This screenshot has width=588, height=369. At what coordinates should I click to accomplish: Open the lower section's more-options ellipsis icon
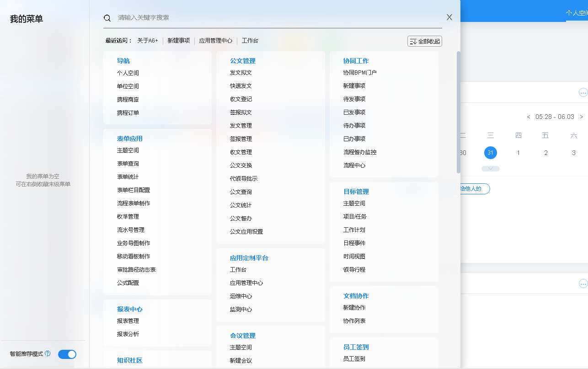pos(583,284)
